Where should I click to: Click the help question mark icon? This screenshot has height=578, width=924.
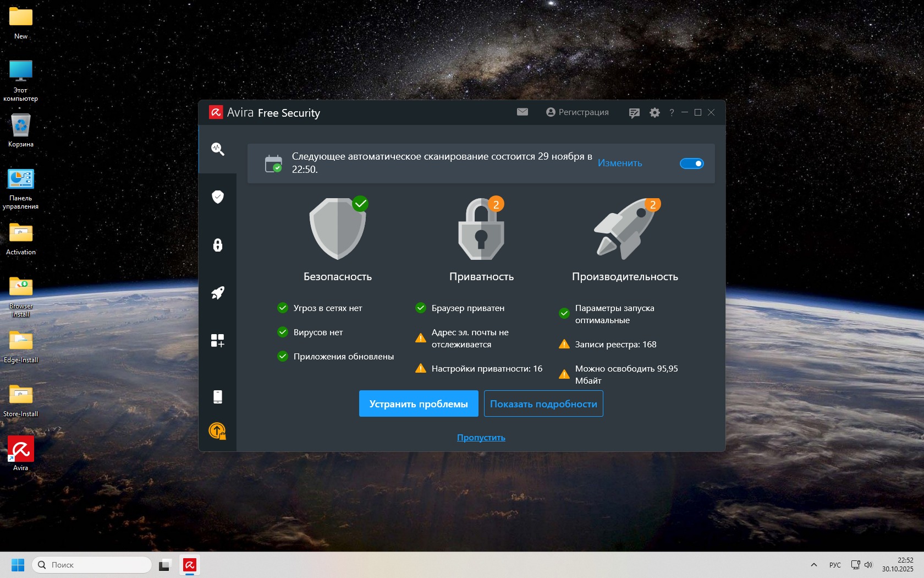(x=672, y=113)
